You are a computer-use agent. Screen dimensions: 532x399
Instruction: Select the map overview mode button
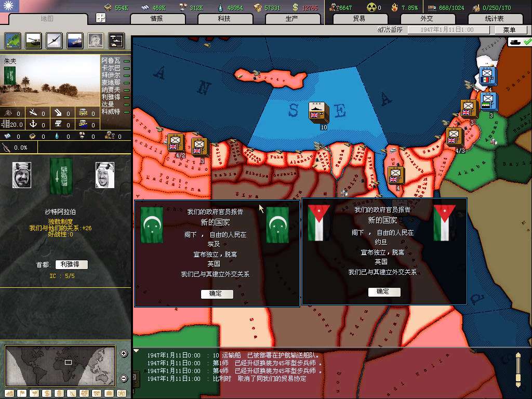12,41
